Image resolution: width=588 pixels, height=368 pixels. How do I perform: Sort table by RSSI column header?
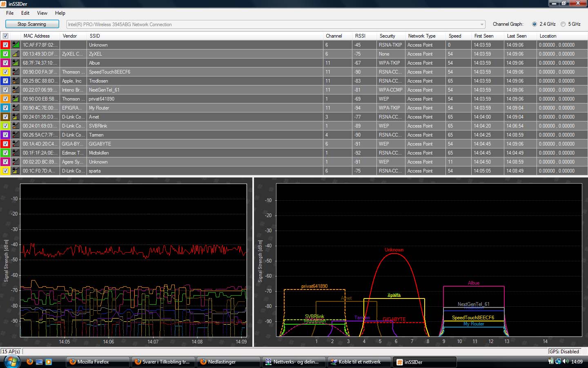(x=364, y=36)
